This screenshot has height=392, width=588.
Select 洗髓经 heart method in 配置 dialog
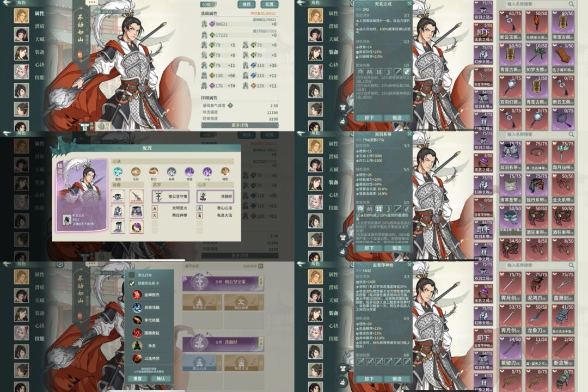tap(215, 196)
